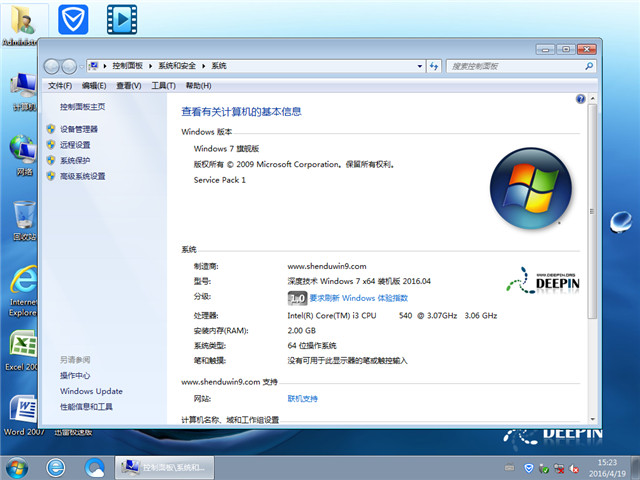The image size is (640, 480).
Task: Open the recent pages dropdown arrow
Action: (82, 67)
